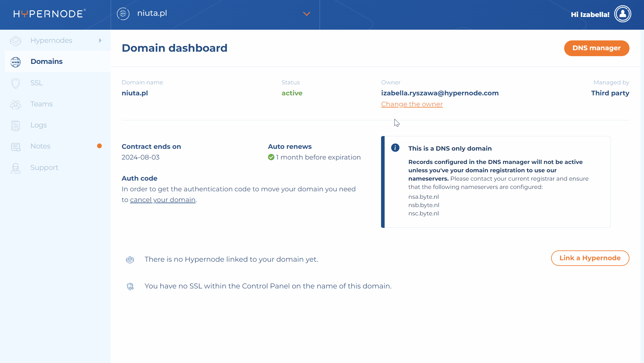Screen dimensions: 644x363
Task: Click the Contract ends on label
Action: [151, 147]
